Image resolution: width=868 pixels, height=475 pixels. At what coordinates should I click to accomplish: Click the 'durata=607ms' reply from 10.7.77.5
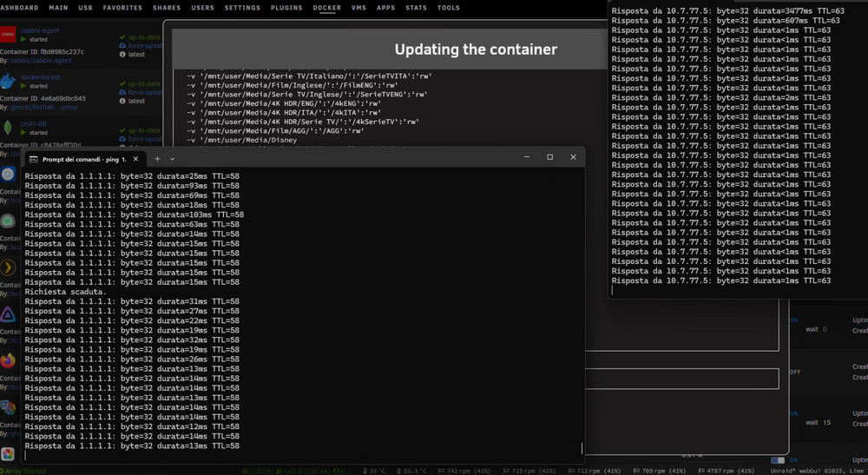click(726, 21)
